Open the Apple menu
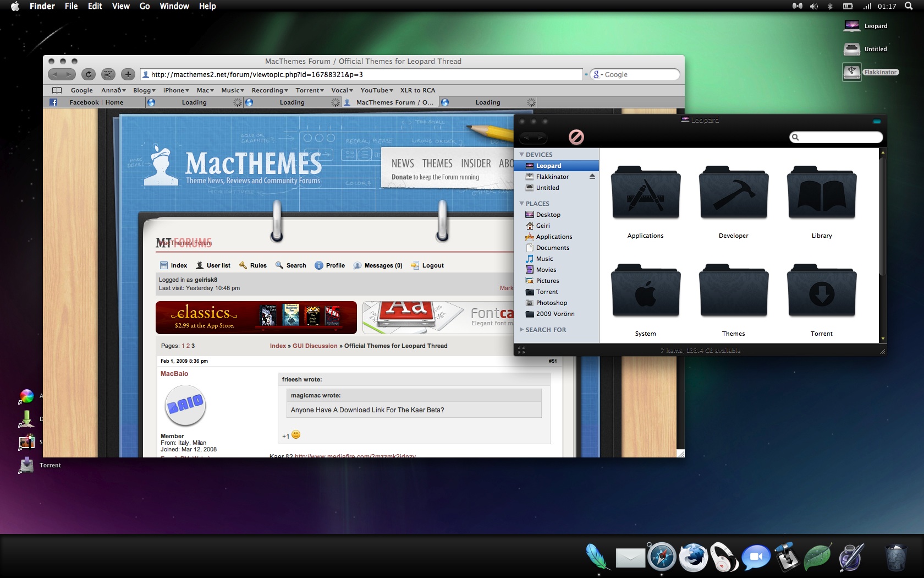This screenshot has height=578, width=924. (x=15, y=6)
